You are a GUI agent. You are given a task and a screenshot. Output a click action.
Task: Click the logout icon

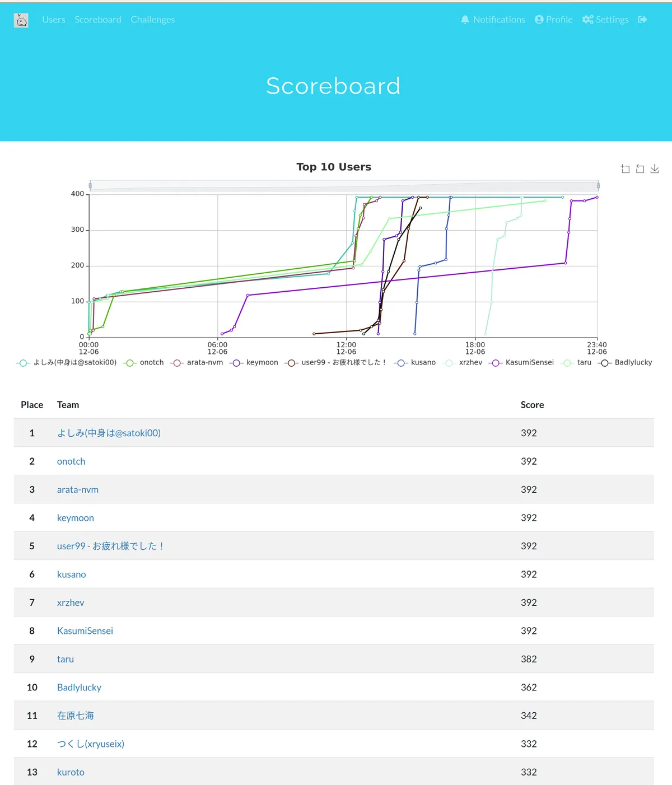coord(642,20)
